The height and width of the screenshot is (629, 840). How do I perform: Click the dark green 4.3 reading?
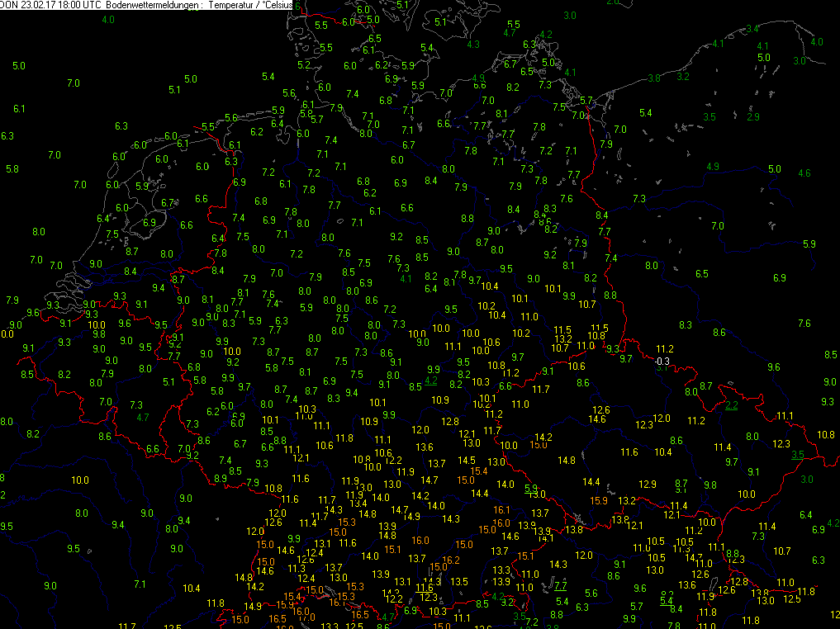click(473, 44)
